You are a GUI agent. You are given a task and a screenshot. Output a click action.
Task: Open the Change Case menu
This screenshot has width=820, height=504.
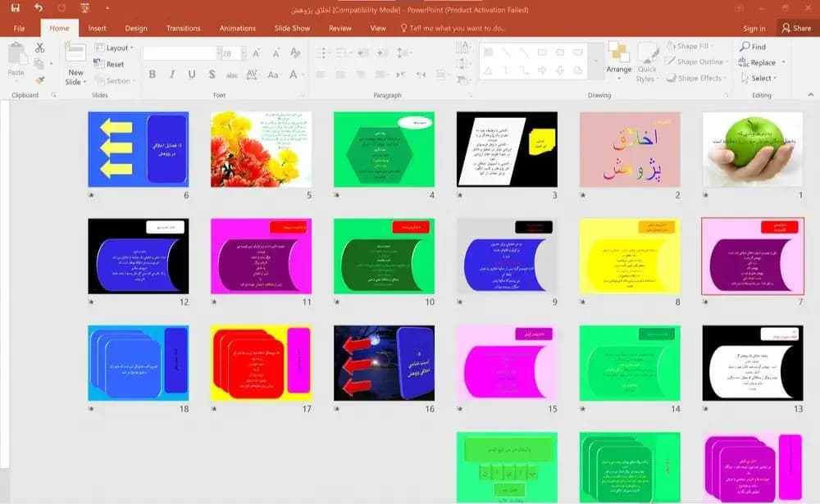tap(273, 75)
